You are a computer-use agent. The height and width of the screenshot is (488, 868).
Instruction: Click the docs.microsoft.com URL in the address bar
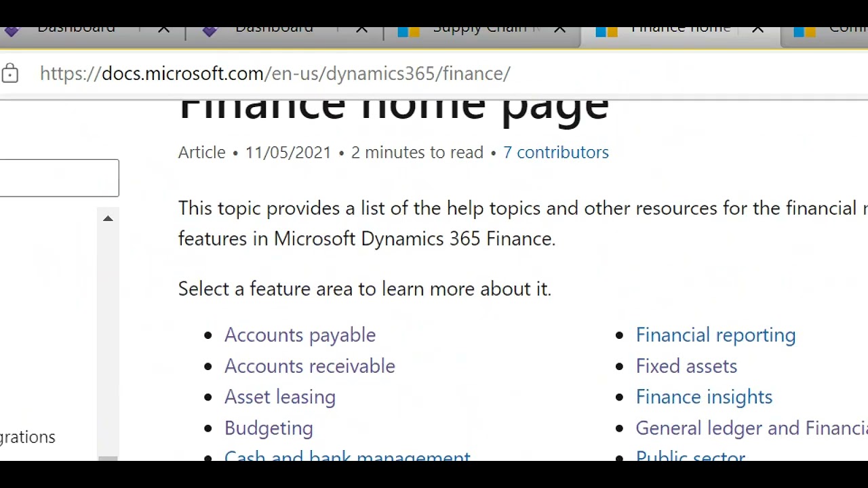pyautogui.click(x=275, y=73)
